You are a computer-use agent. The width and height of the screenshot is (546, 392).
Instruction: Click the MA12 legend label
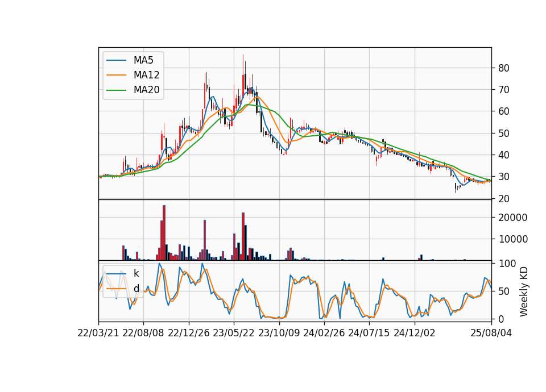(146, 75)
